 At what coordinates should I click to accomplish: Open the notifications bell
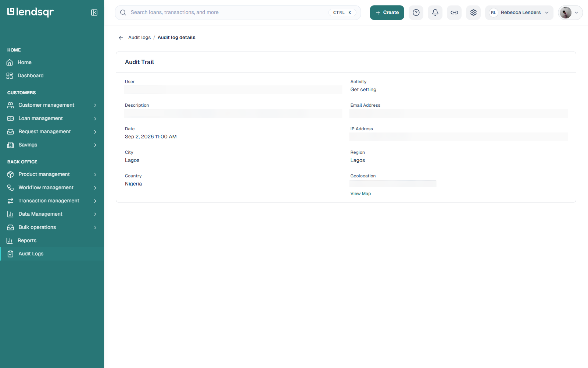click(435, 13)
